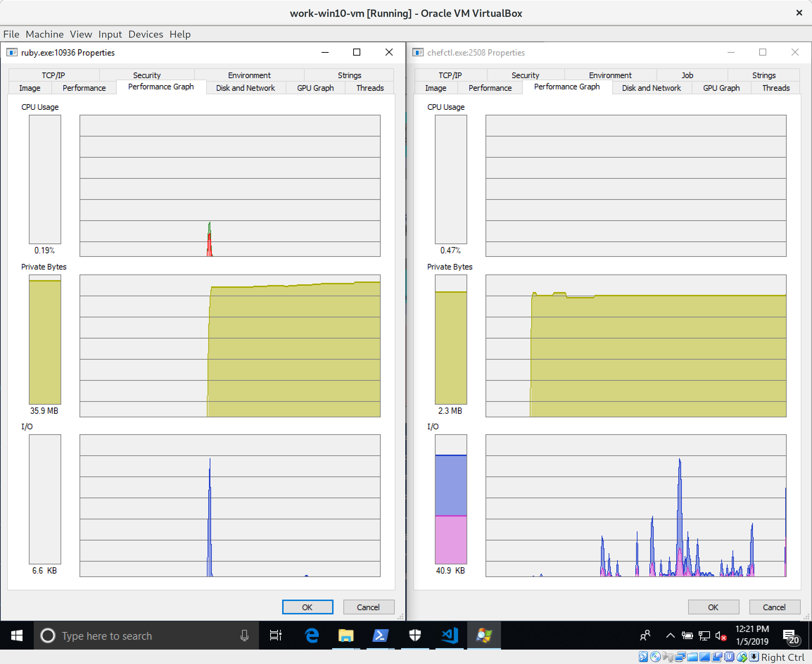Click the VirtualBox network adapters status icon
The image size is (812, 664).
[680, 657]
